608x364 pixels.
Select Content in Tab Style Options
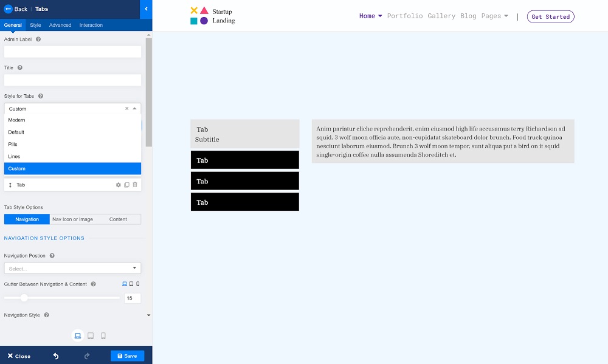[x=118, y=219]
